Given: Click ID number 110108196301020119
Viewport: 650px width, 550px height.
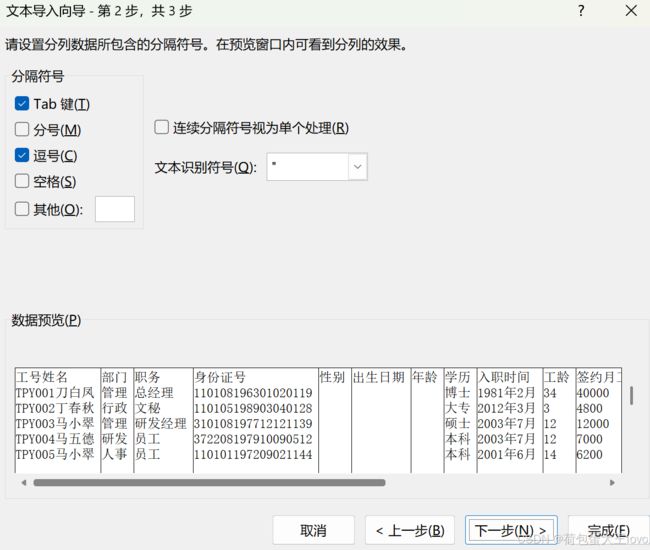Looking at the screenshot, I should (253, 393).
